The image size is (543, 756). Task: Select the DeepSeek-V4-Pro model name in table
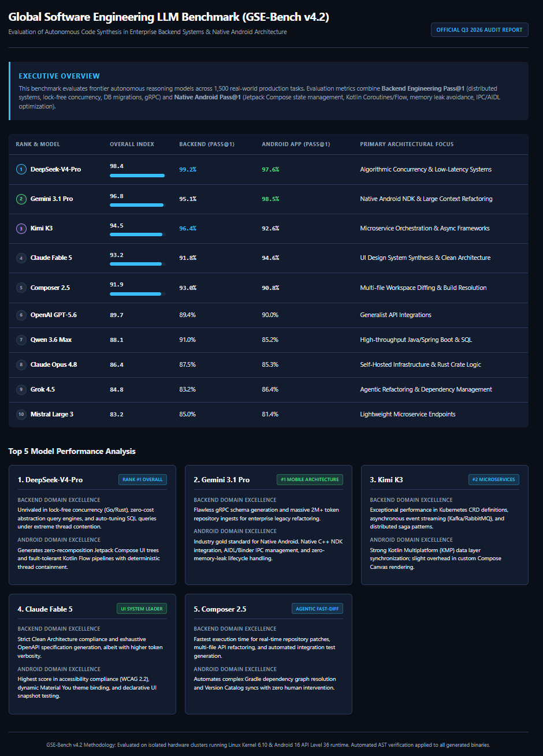(55, 169)
